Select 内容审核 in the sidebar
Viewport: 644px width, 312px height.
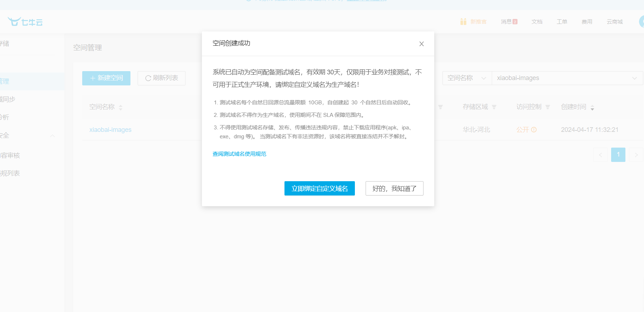10,155
